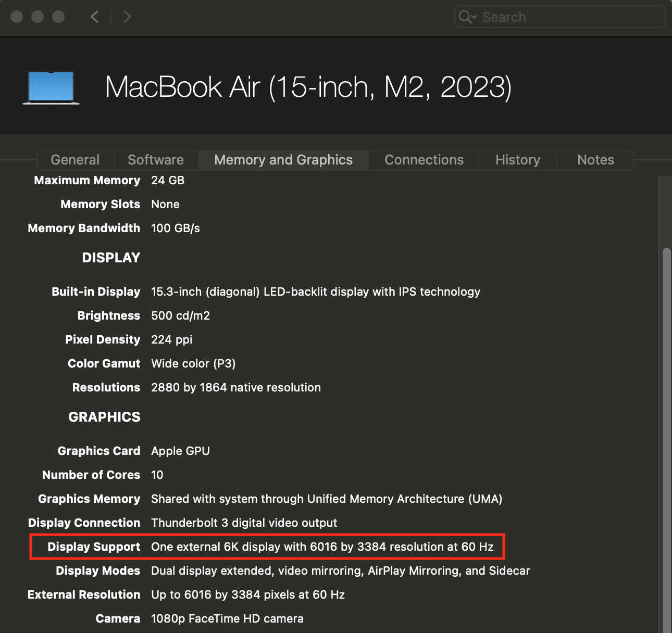Click the Graphics Card label
Viewport: 672px width, 633px height.
click(99, 451)
